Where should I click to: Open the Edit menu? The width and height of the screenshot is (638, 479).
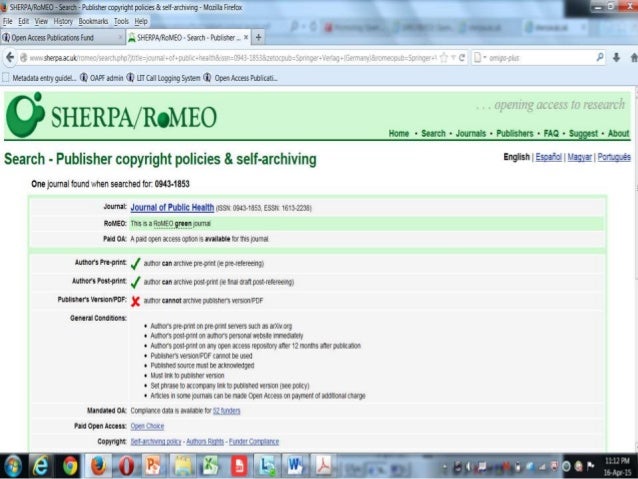coord(24,22)
